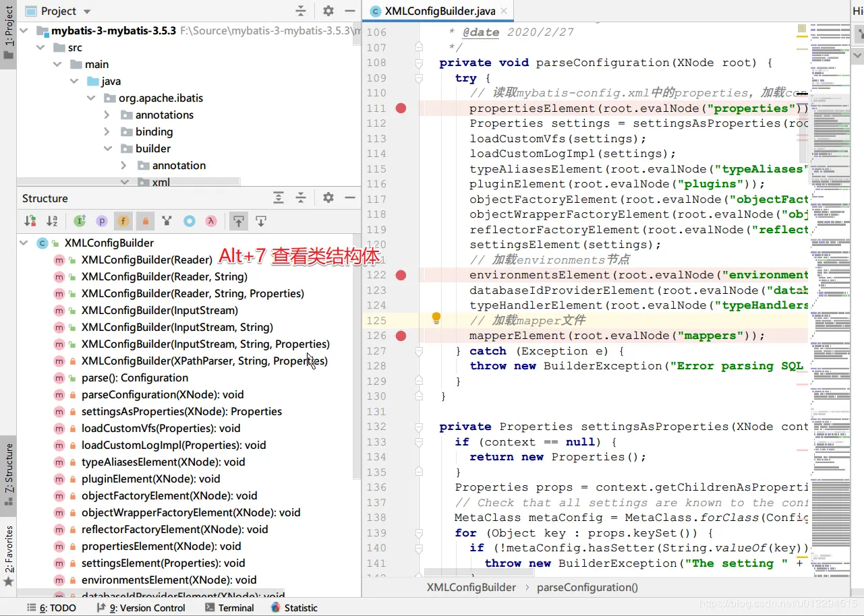The width and height of the screenshot is (864, 616).
Task: Toggle Sort by Visibility in Structure toolbar
Action: click(x=30, y=220)
